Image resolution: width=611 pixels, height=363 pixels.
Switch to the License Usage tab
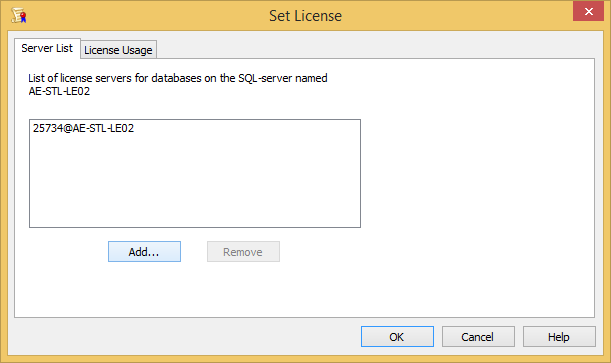(x=118, y=50)
